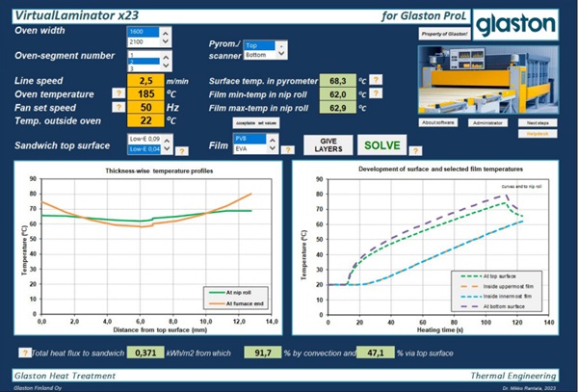Click the laminating machine photo
578x392 pixels.
(x=488, y=80)
